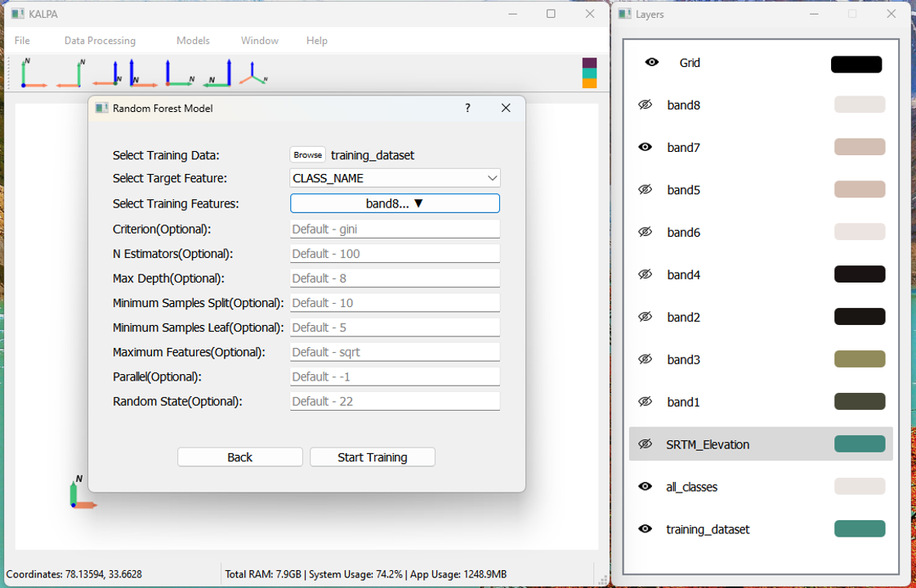The width and height of the screenshot is (916, 588).
Task: Toggle visibility of the Grid layer
Action: pyautogui.click(x=652, y=63)
